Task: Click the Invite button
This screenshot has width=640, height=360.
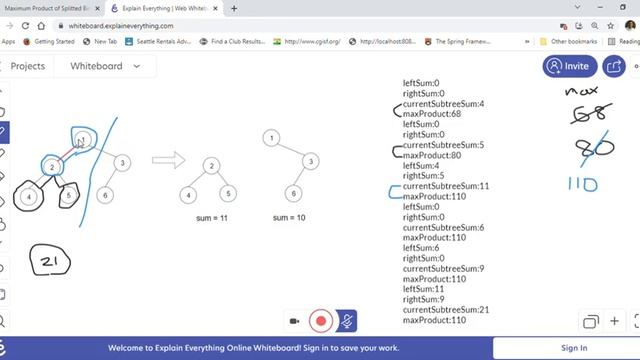Action: tap(569, 66)
